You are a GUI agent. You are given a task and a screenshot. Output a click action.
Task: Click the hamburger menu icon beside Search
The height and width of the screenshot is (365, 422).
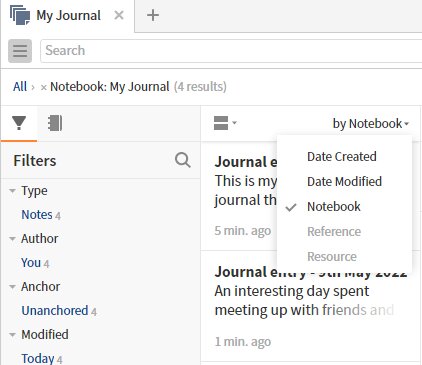[20, 51]
